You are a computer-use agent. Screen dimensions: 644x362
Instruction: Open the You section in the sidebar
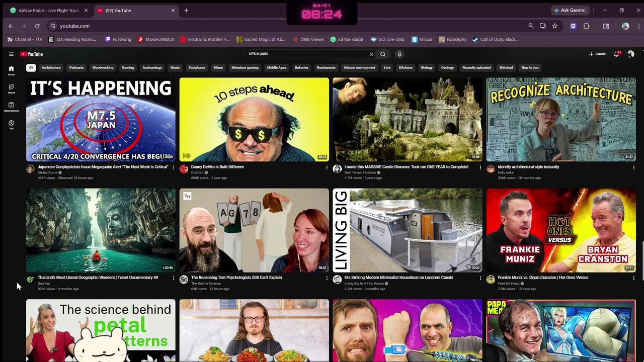(x=11, y=125)
